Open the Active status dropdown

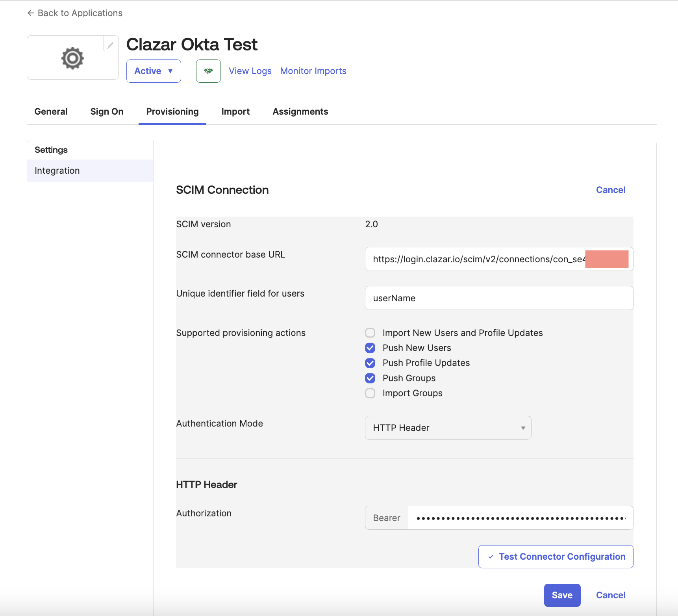click(x=154, y=71)
